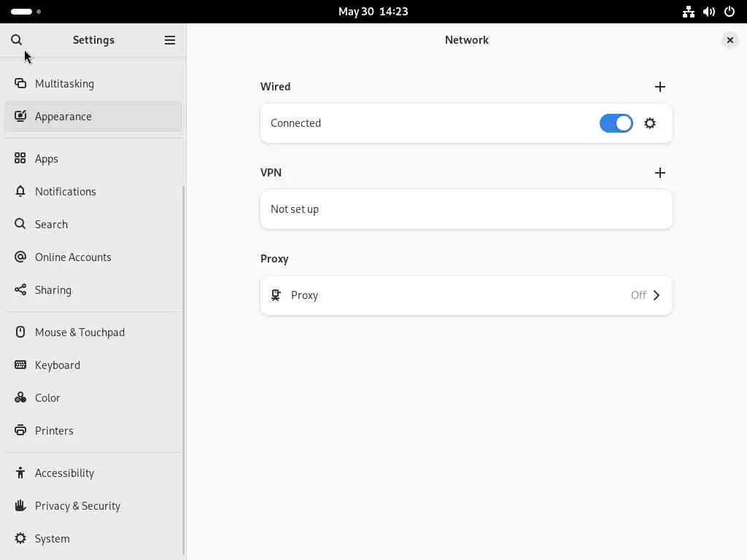Click the Mouse & Touchpad icon
The height and width of the screenshot is (560, 747).
pos(20,332)
